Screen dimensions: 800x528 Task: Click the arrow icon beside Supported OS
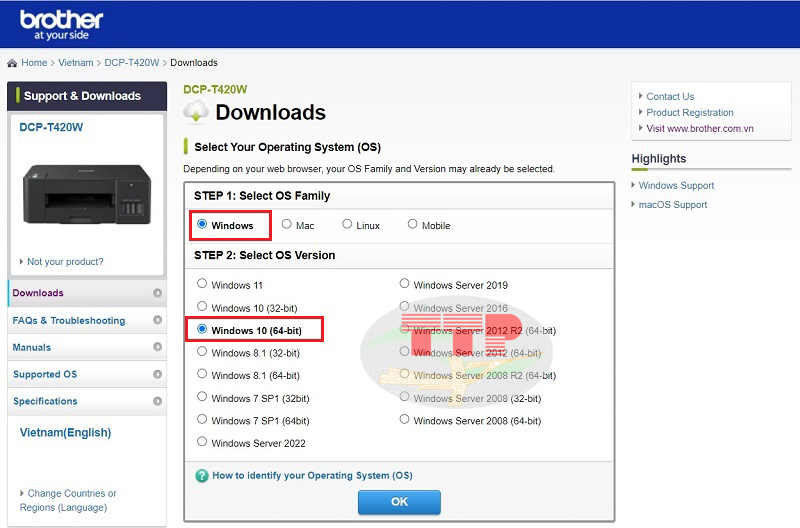point(158,374)
